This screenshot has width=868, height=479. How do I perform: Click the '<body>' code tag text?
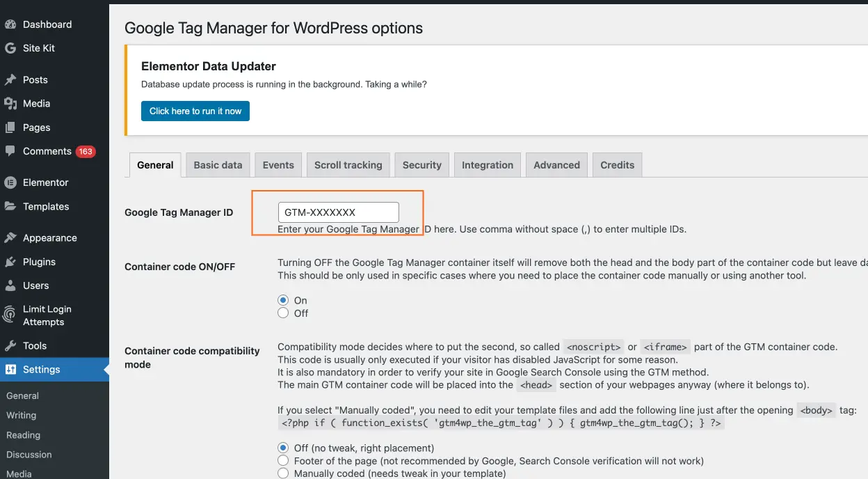click(x=817, y=410)
